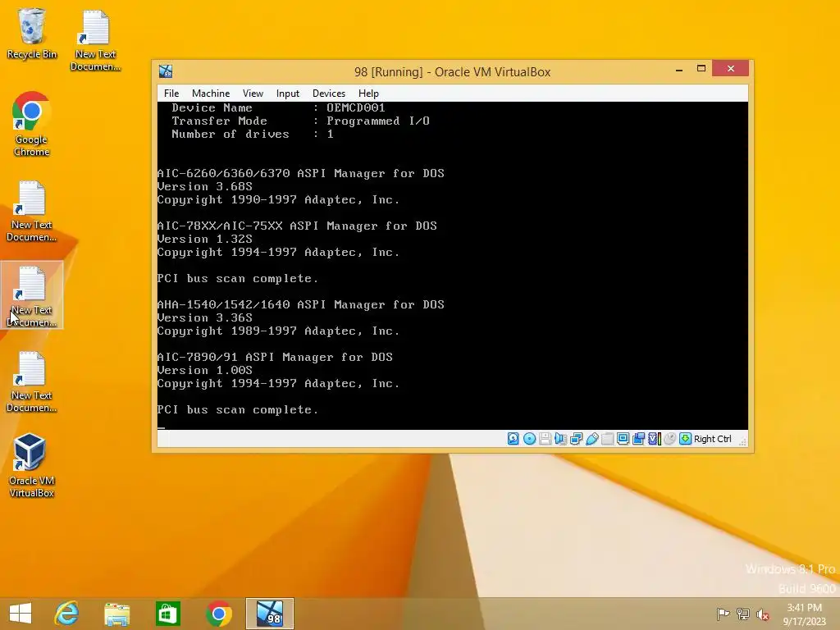Viewport: 840px width, 630px height.
Task: Click the network tray icon
Action: pos(743,614)
